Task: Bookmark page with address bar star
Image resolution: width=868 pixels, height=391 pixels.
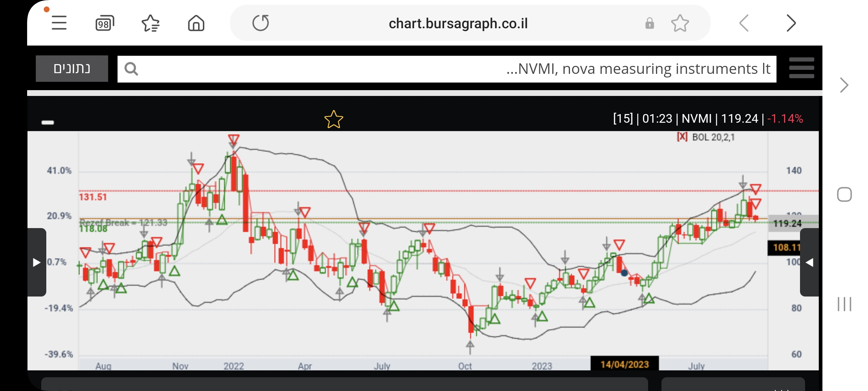Action: point(680,23)
